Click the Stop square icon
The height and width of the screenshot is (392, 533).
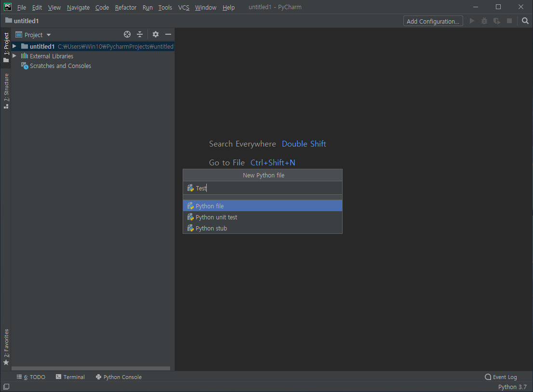(x=509, y=21)
